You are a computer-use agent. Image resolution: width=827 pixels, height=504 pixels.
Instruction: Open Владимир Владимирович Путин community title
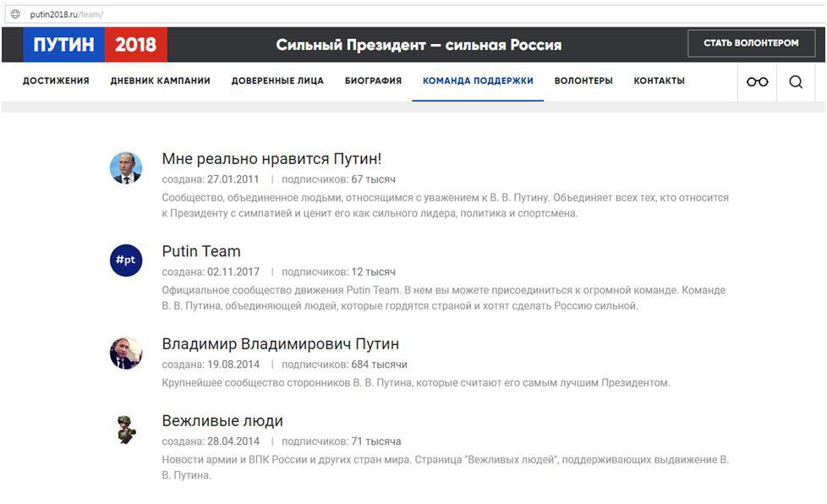tap(280, 343)
